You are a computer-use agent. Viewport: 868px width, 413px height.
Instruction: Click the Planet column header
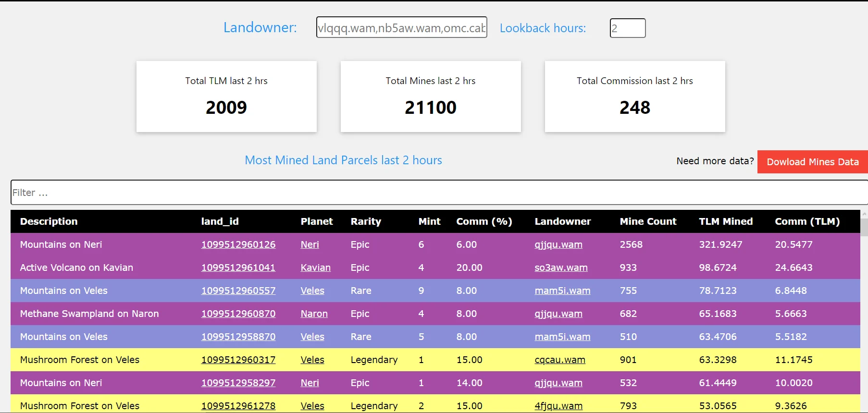317,221
